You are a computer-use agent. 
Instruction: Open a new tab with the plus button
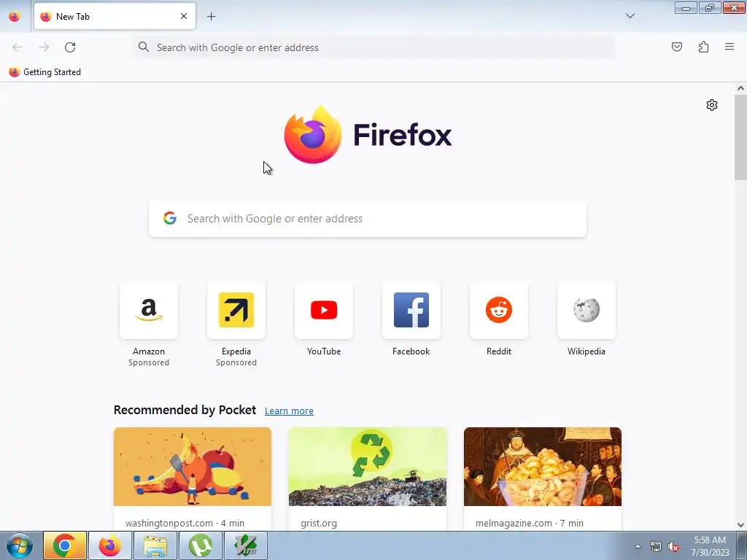(211, 17)
